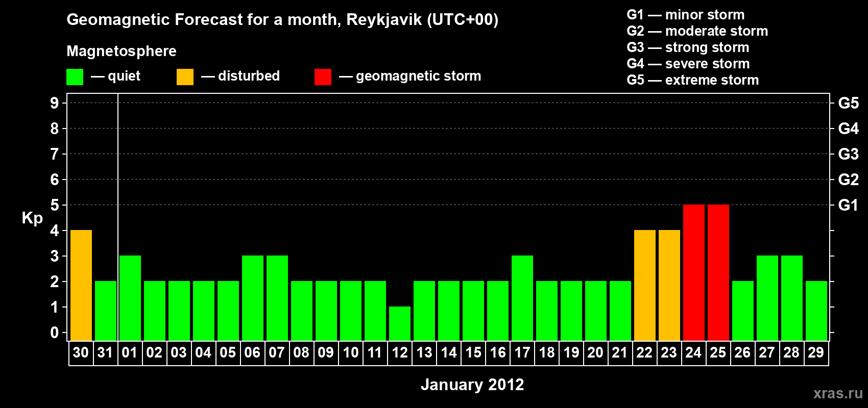Click the red geomagnetic storm legend swatch
868x408 pixels.
tap(323, 77)
